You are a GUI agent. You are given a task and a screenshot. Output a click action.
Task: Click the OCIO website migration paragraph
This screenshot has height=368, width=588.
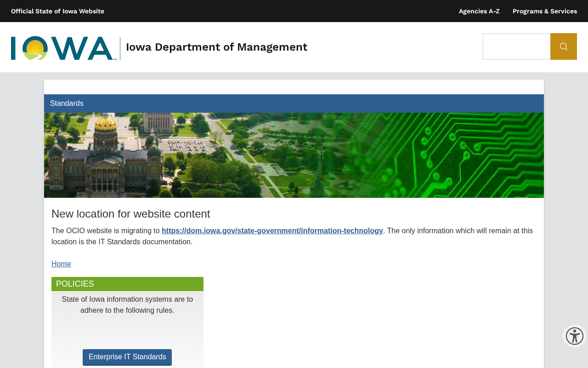point(292,236)
